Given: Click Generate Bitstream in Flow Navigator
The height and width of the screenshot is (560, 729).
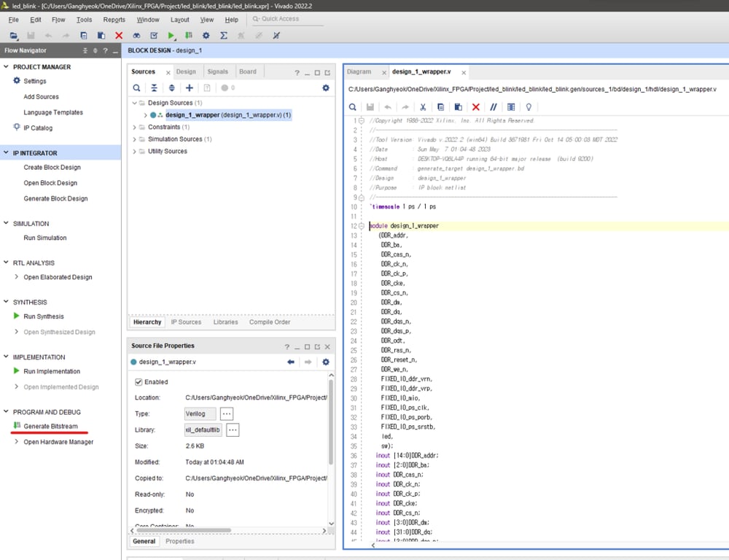Looking at the screenshot, I should 50,427.
